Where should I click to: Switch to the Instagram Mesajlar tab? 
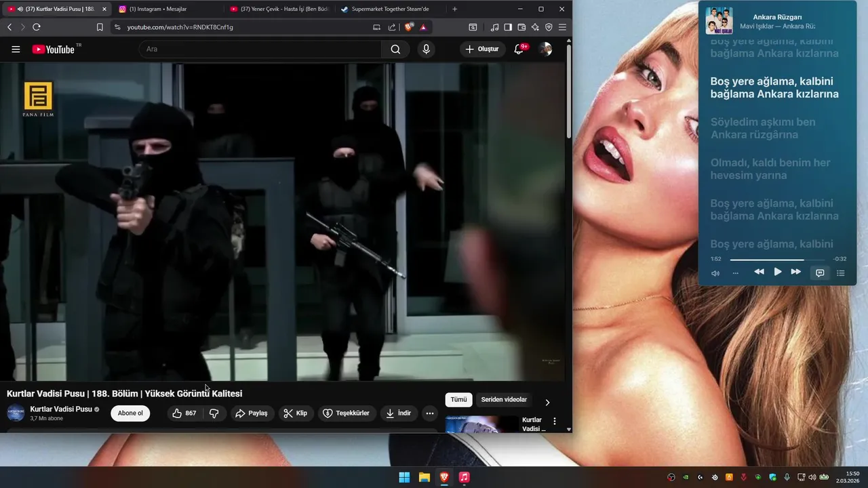(166, 9)
